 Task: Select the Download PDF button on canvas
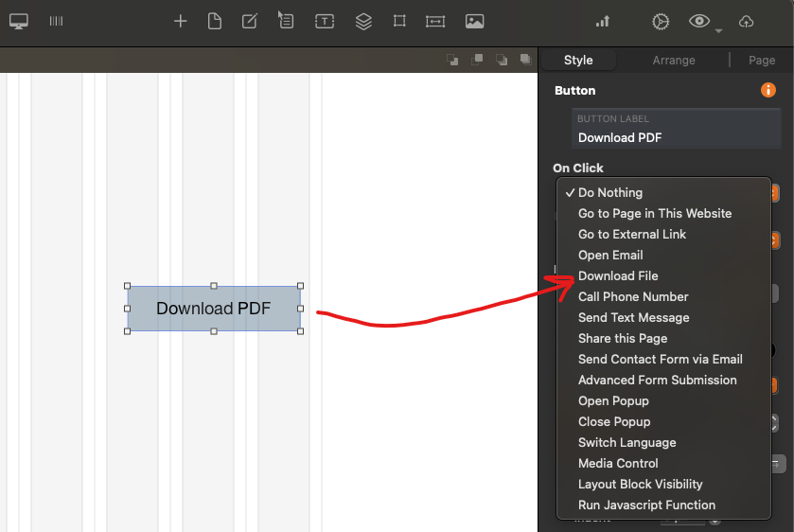coord(214,309)
